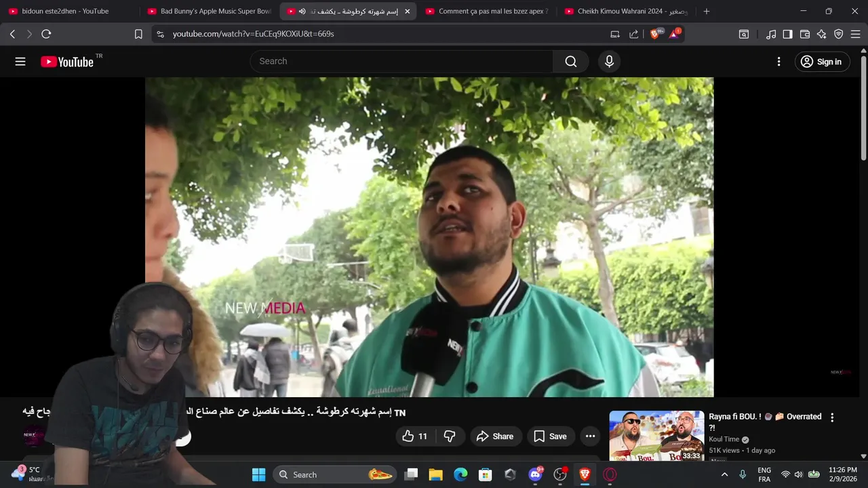Viewport: 868px width, 488px height.
Task: Click the Sign in button
Action: coord(822,62)
